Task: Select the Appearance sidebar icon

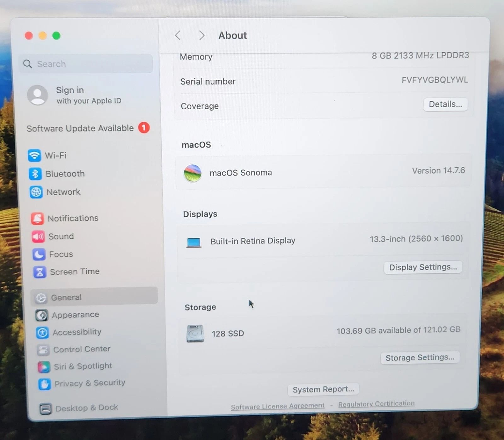Action: click(41, 315)
